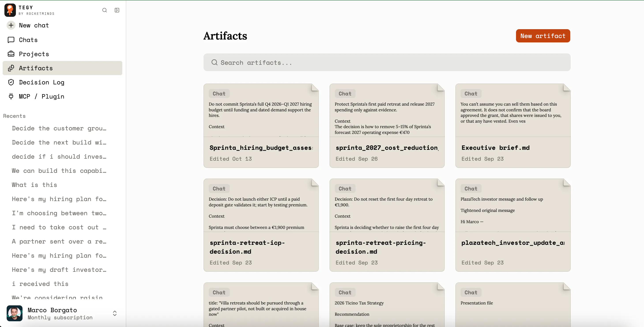Click the MCP / Plugin plug icon
644x327 pixels.
11,96
